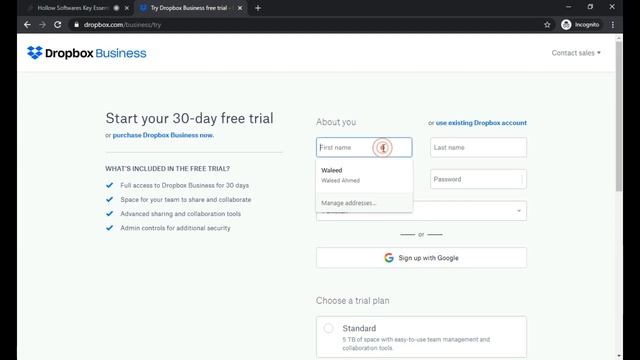Open Manage addresses in autofill popup

(x=364, y=203)
